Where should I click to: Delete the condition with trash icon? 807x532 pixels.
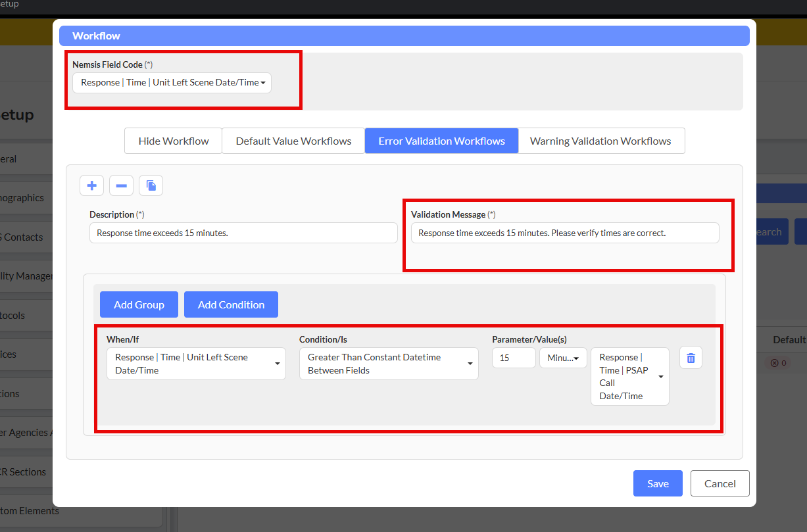(x=691, y=358)
